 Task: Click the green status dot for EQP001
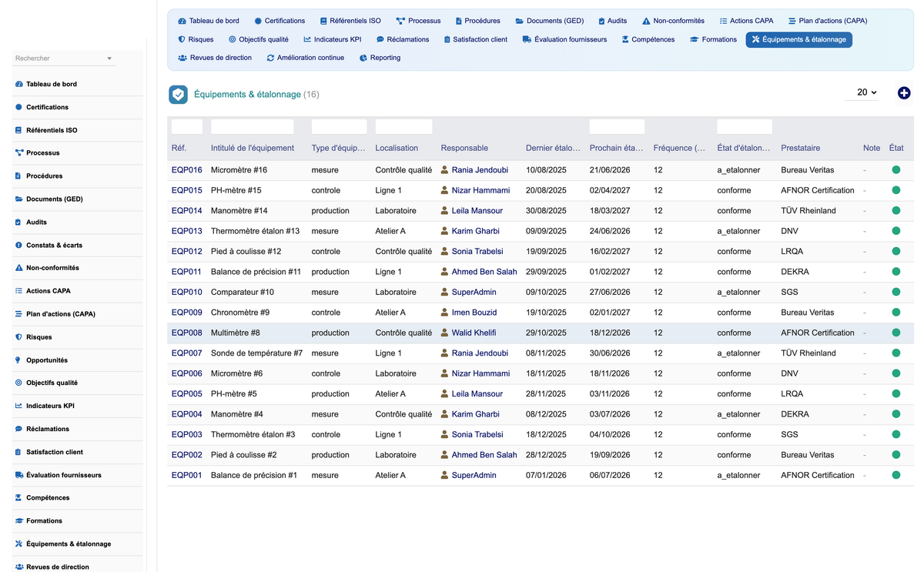pos(896,475)
